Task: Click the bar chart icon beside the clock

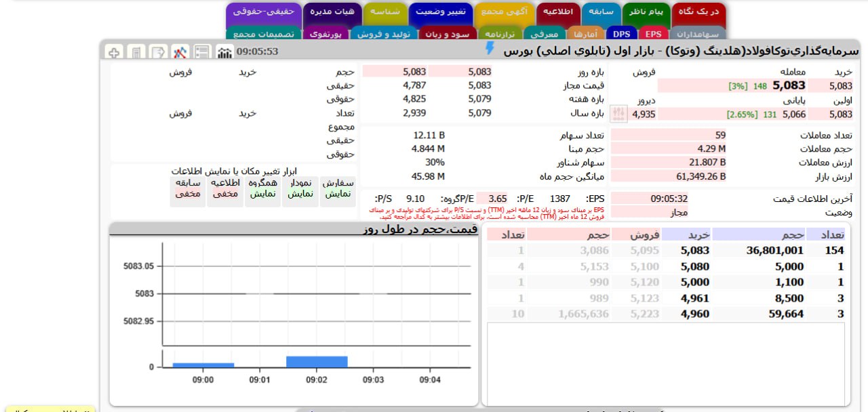Action: [x=224, y=52]
